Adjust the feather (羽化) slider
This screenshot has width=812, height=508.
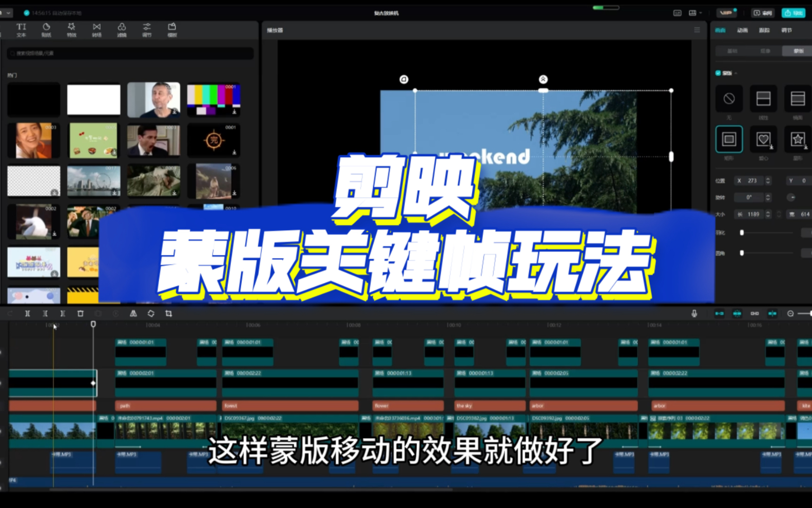tap(767, 233)
